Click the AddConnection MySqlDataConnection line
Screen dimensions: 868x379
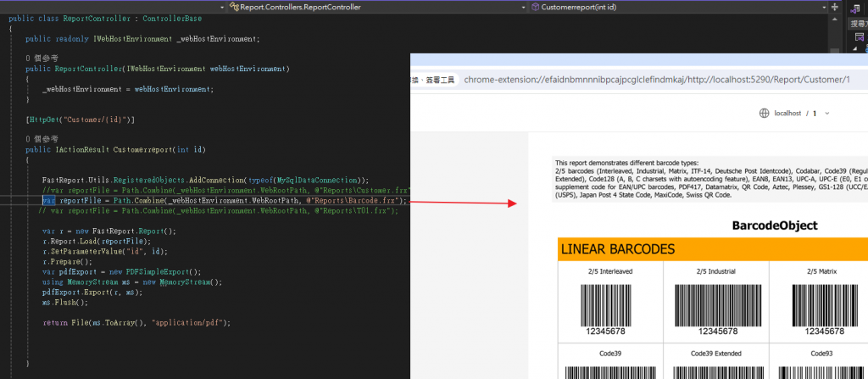click(205, 180)
